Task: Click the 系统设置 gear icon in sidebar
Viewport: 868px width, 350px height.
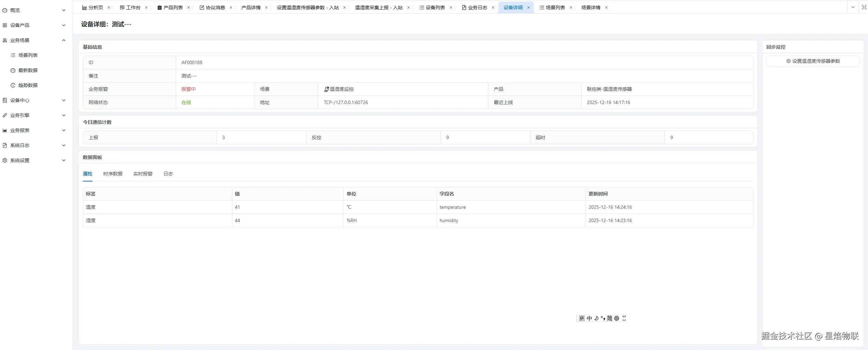Action: (5, 160)
